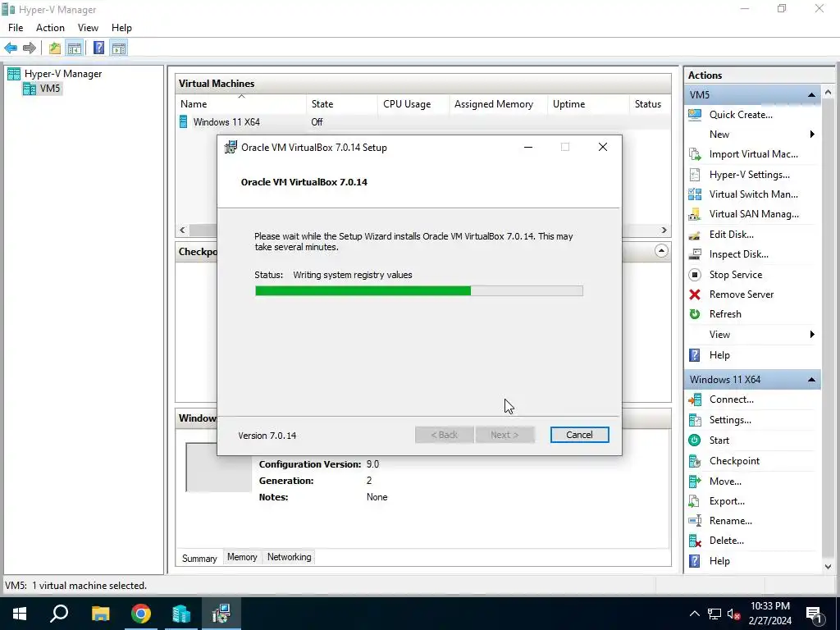Screen dimensions: 840x630
Task: Select Export action for the VM
Action: [727, 501]
